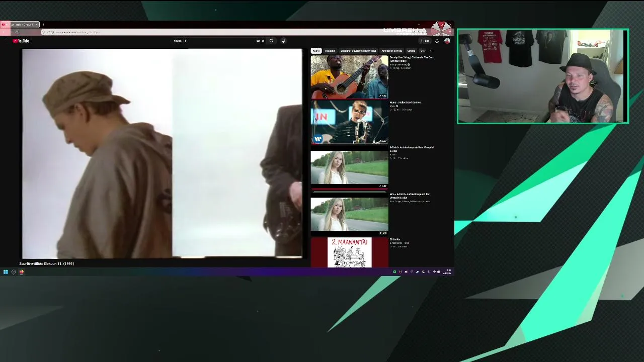Open 'Aurinkokaupunki' video title link

pyautogui.click(x=411, y=149)
